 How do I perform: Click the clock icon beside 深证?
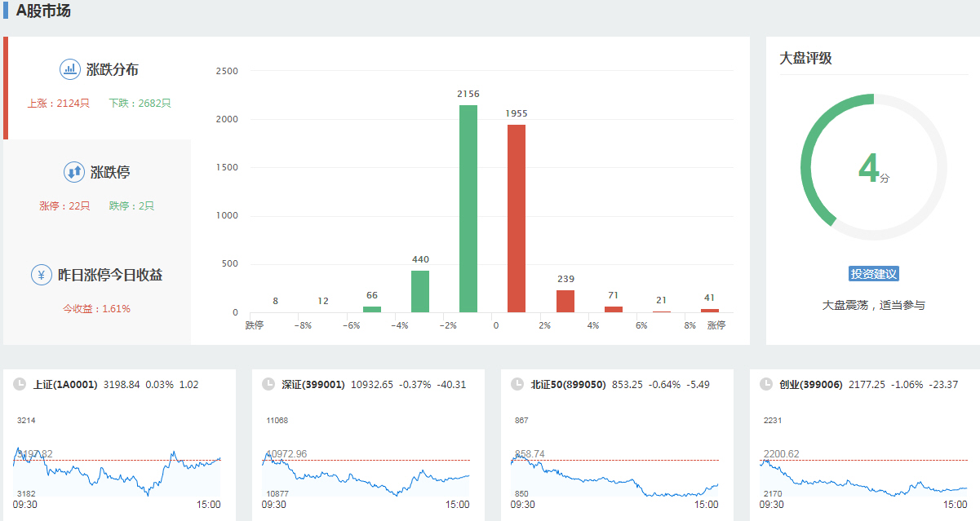268,385
